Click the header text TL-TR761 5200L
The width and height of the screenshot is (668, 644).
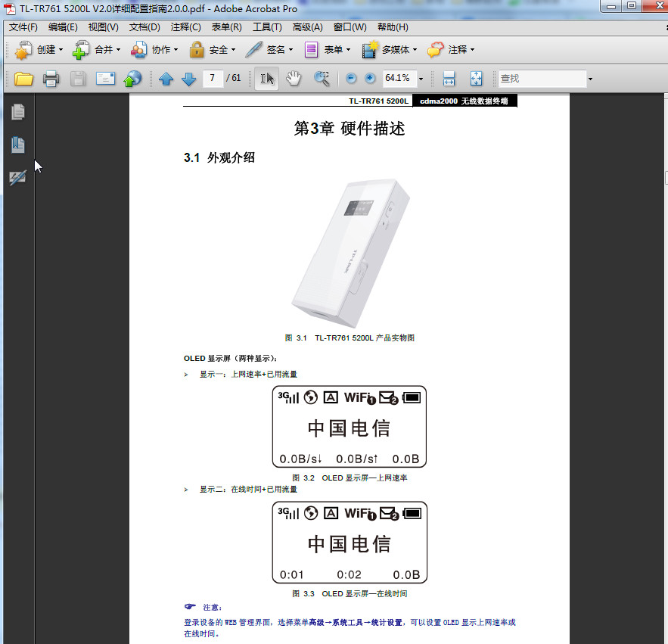[x=378, y=101]
